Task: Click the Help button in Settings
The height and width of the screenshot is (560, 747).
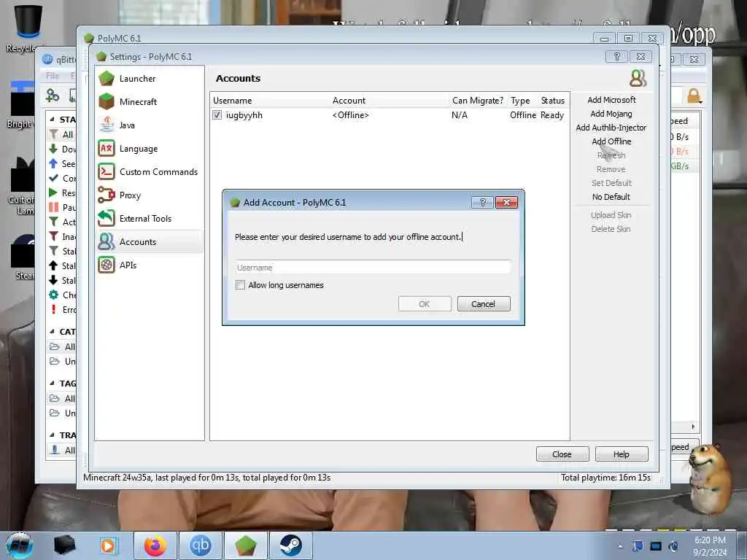Action: (622, 454)
